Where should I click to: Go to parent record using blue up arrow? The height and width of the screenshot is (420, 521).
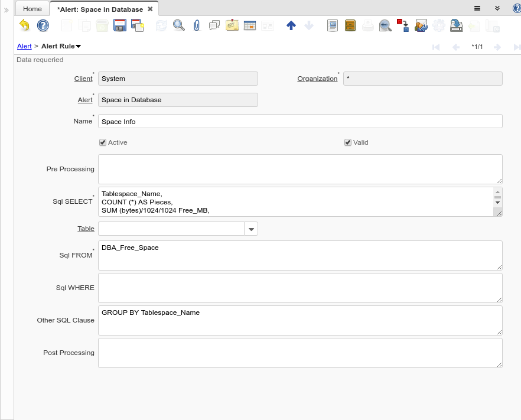tap(291, 25)
